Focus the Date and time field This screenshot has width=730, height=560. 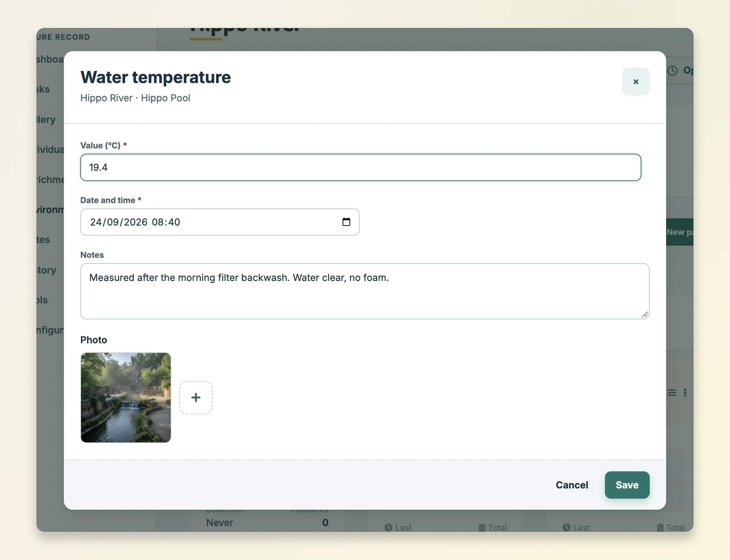pyautogui.click(x=220, y=222)
